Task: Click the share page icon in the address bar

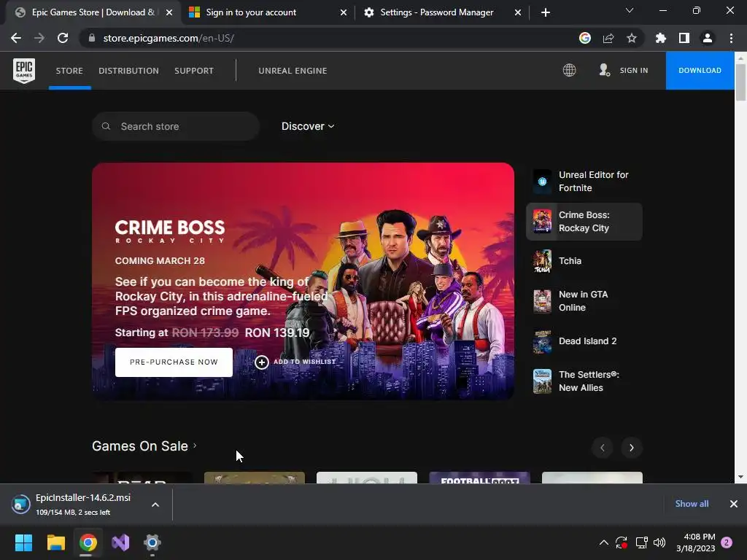Action: click(x=608, y=38)
